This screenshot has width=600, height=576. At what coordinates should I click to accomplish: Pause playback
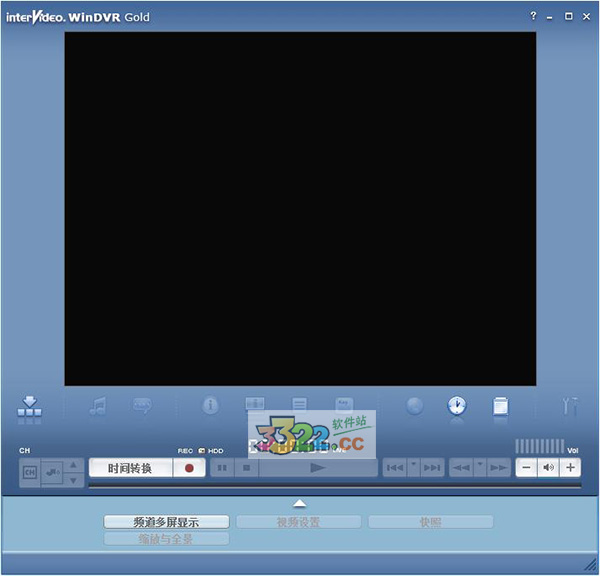coord(222,468)
